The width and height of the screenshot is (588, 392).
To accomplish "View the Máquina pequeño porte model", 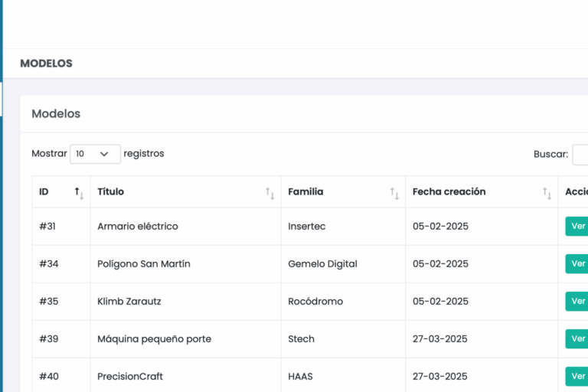I will (577, 339).
